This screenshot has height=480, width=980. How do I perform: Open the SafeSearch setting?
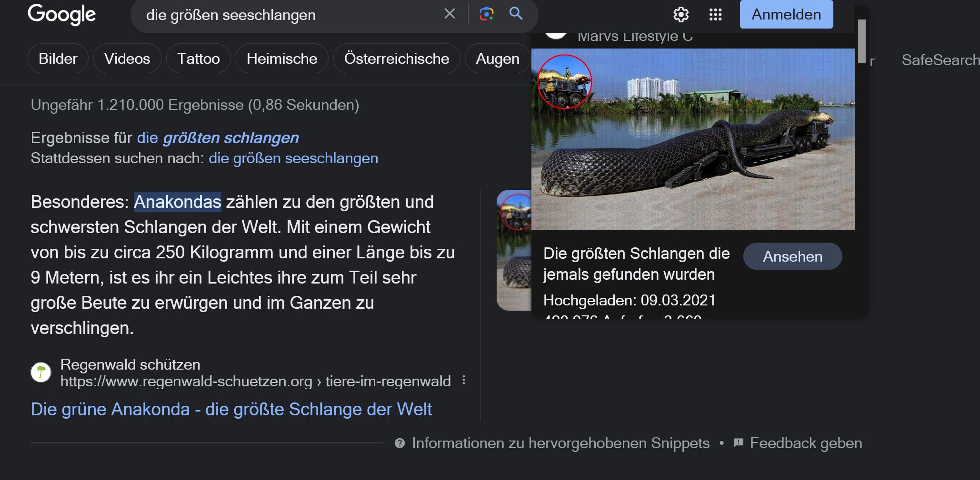940,60
